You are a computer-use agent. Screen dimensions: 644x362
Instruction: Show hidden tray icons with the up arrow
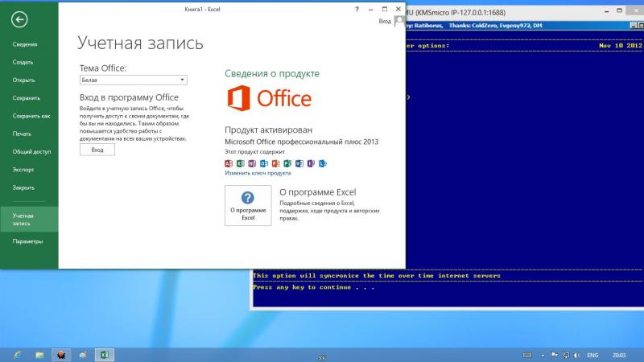pos(543,356)
